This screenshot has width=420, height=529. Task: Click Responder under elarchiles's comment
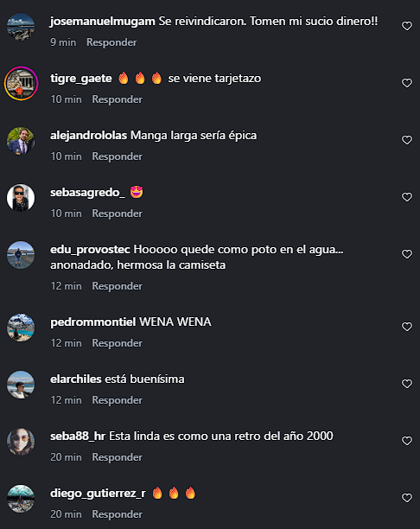(x=117, y=400)
